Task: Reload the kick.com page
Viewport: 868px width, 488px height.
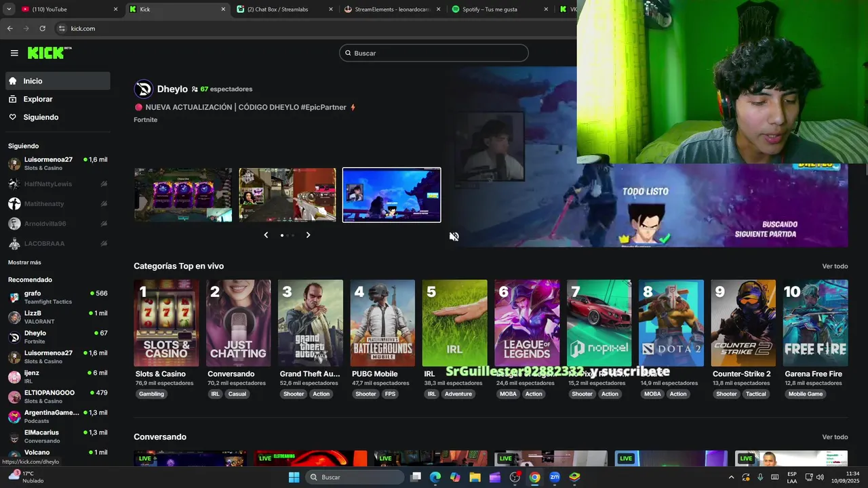Action: [x=42, y=28]
